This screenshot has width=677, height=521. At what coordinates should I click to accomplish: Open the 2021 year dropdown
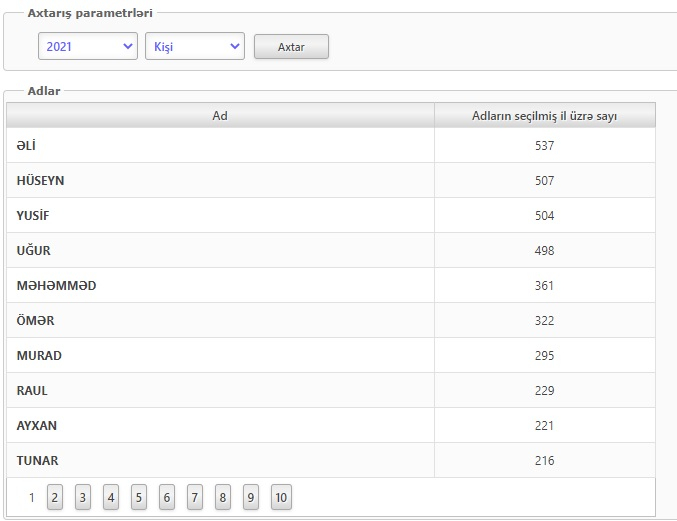click(x=88, y=46)
